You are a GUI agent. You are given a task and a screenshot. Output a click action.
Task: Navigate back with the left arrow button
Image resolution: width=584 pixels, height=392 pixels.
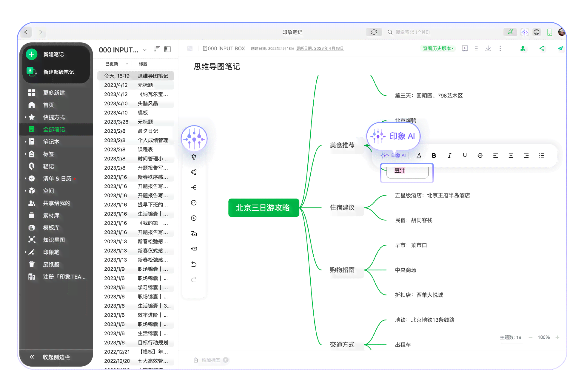tap(26, 32)
